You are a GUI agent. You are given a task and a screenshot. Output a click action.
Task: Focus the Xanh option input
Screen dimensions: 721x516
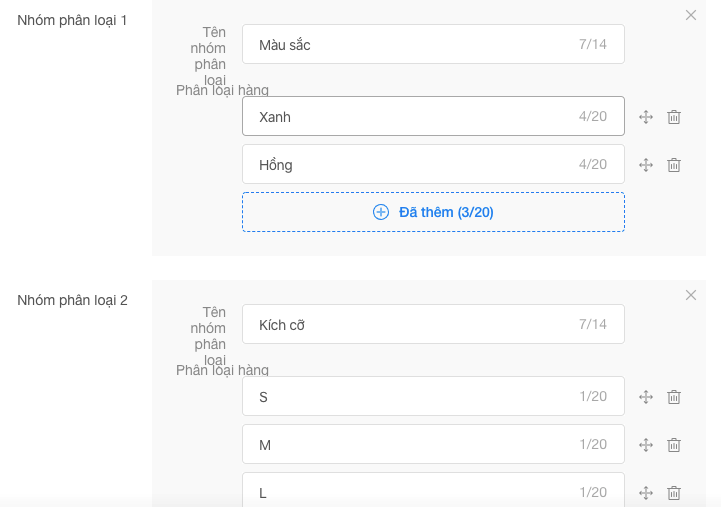(410, 117)
